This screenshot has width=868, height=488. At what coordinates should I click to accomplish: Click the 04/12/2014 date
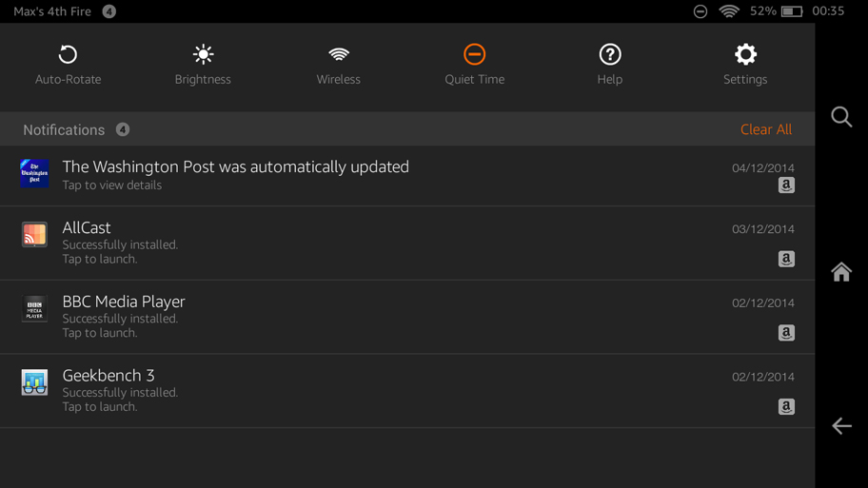pos(762,168)
